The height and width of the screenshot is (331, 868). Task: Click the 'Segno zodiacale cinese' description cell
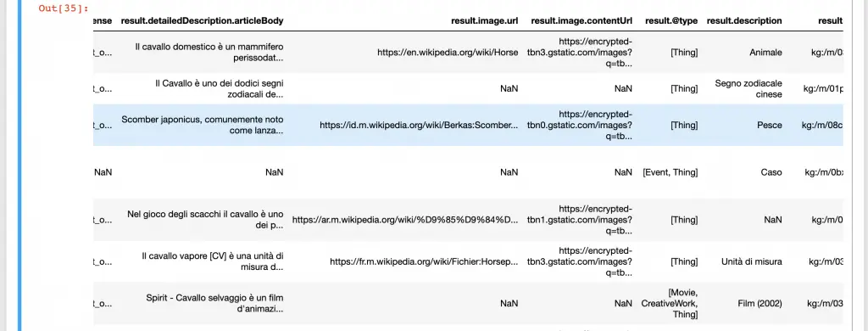click(748, 89)
